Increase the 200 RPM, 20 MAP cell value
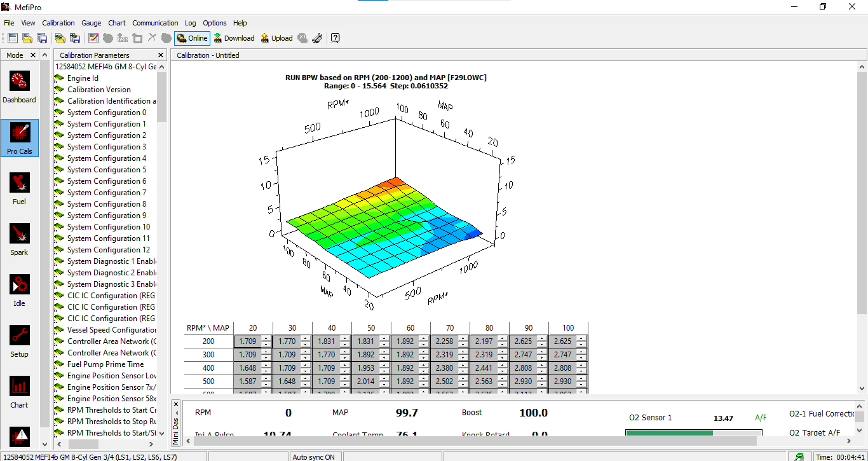The height and width of the screenshot is (461, 868). click(266, 338)
